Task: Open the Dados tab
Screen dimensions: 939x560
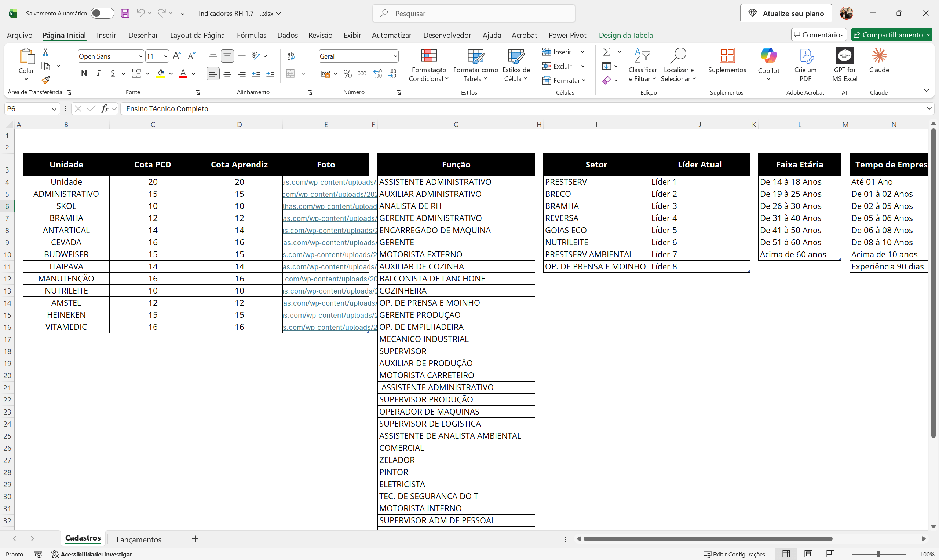Action: (x=287, y=35)
